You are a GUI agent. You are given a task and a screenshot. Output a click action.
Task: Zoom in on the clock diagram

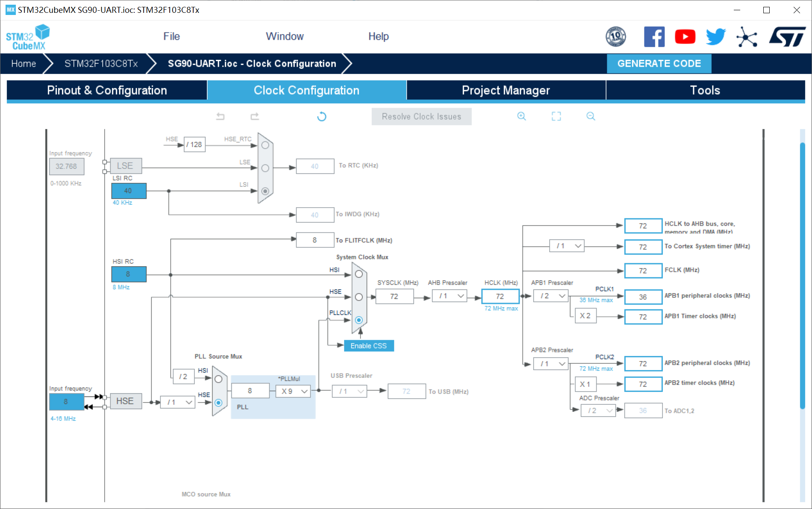(521, 116)
